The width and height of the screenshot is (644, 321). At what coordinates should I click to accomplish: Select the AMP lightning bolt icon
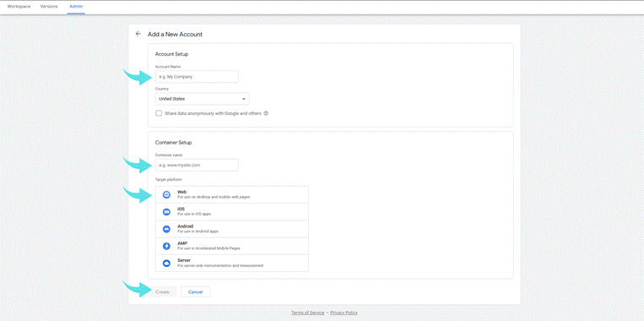(x=166, y=246)
